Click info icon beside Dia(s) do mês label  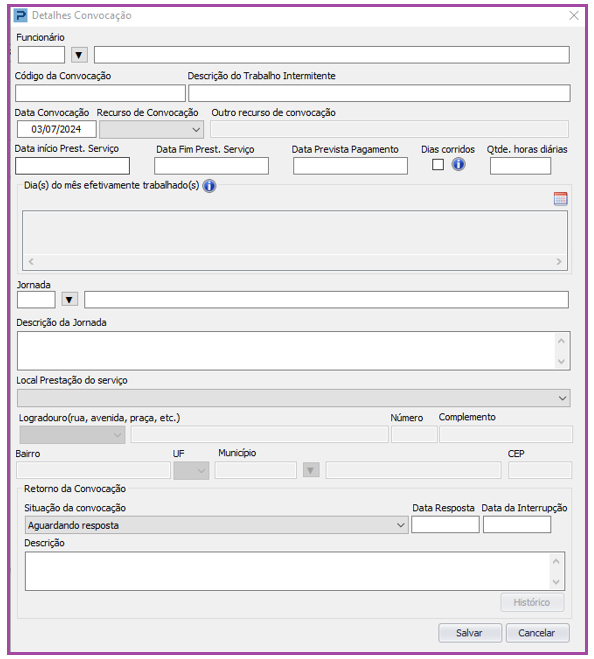point(209,185)
